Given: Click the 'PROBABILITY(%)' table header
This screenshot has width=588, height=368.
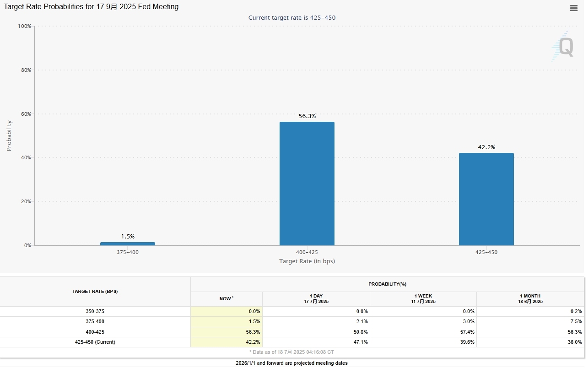Looking at the screenshot, I should click(x=387, y=284).
